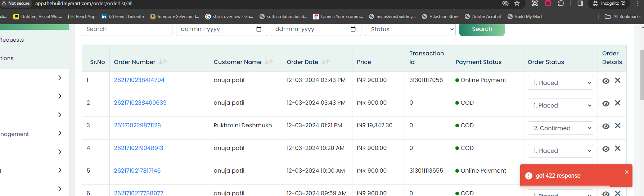This screenshot has width=644, height=196.
Task: Open the pink square extension icon
Action: coord(548,3)
